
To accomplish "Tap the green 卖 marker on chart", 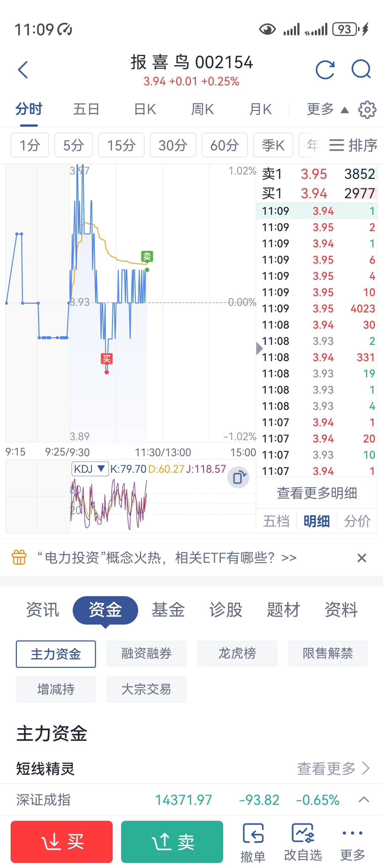I will click(147, 257).
